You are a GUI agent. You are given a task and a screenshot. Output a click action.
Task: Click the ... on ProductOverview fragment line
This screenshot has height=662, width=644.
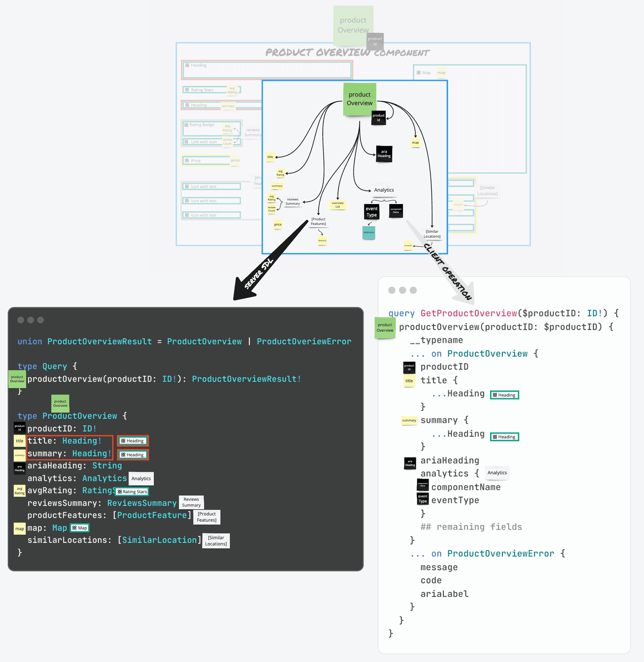point(475,354)
